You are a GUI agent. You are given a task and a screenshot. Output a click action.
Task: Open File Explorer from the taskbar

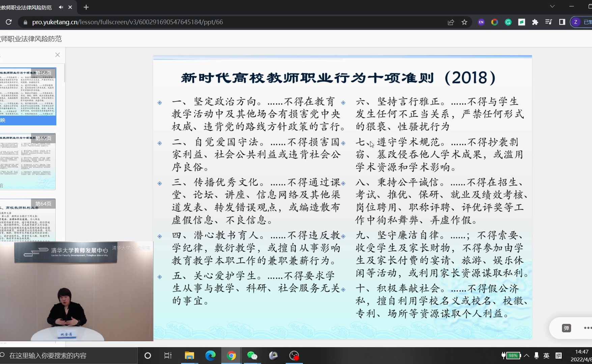tap(189, 356)
